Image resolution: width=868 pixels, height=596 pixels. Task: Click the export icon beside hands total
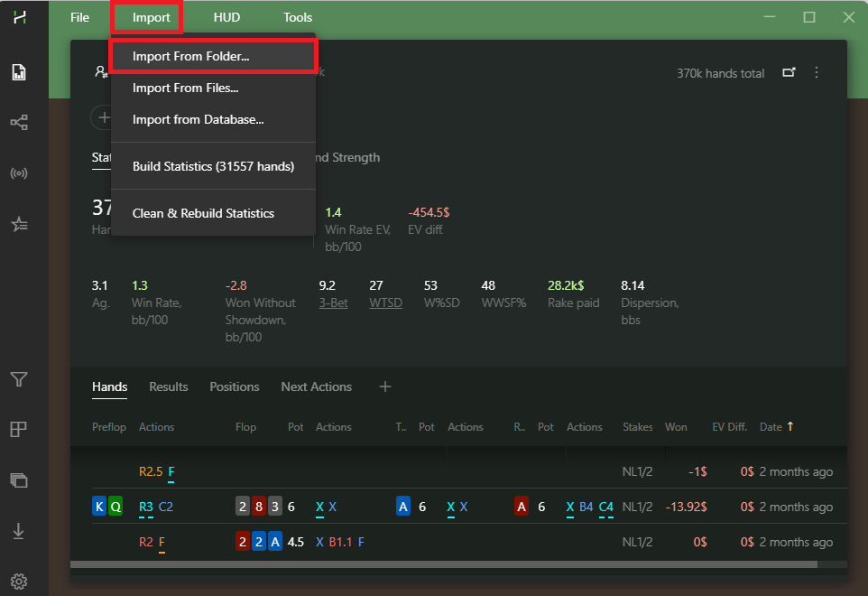[x=789, y=72]
